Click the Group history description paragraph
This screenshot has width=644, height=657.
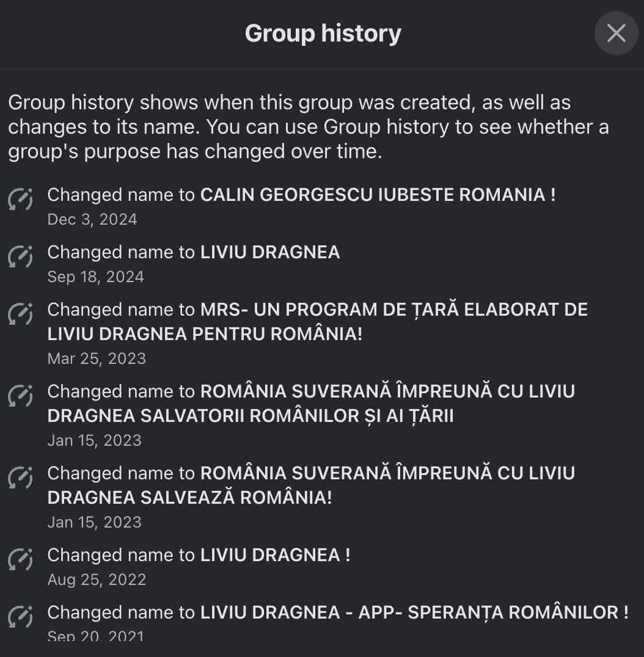click(309, 127)
